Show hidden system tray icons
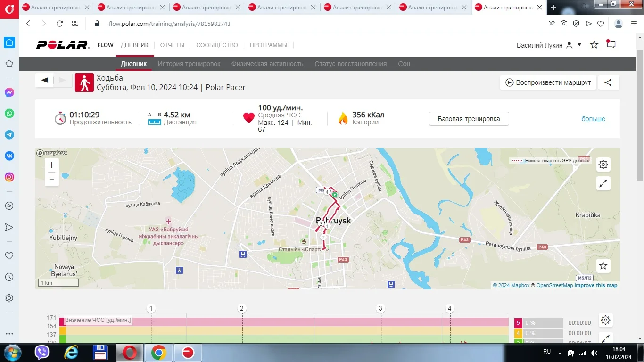This screenshot has width=644, height=362. point(560,353)
